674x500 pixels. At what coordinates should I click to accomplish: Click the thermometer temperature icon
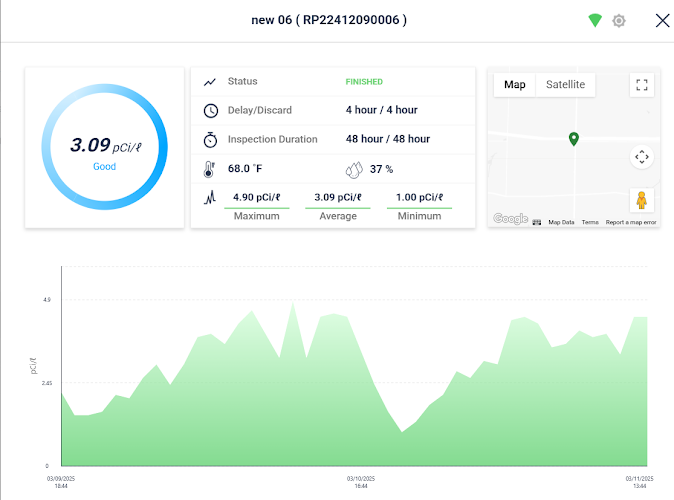pyautogui.click(x=210, y=168)
